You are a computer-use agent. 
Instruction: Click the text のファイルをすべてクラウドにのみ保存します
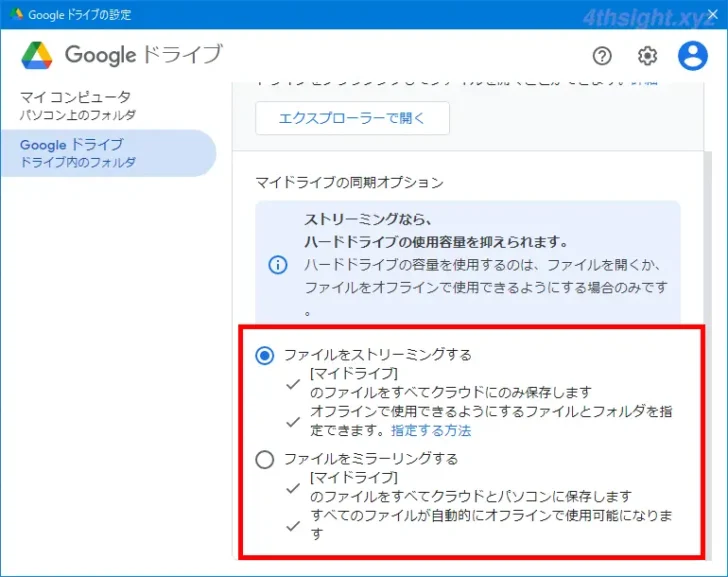coord(451,392)
